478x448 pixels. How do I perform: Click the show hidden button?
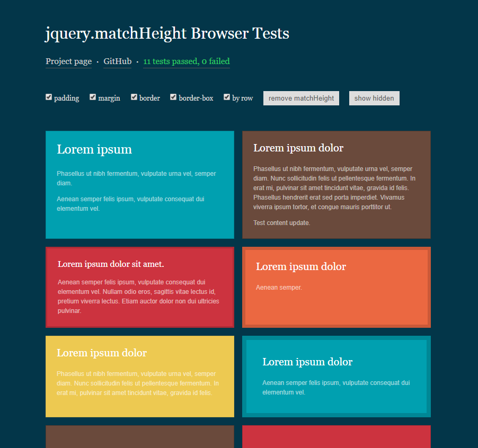374,98
